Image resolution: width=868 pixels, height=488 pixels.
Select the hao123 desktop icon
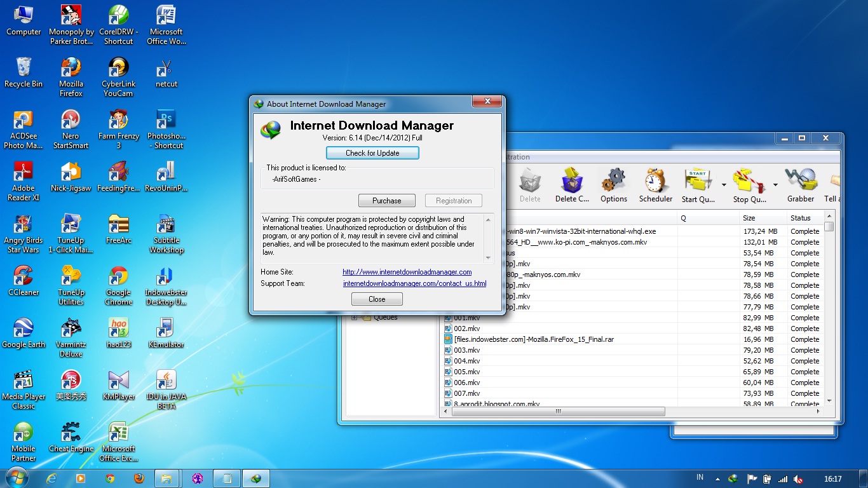(x=119, y=333)
